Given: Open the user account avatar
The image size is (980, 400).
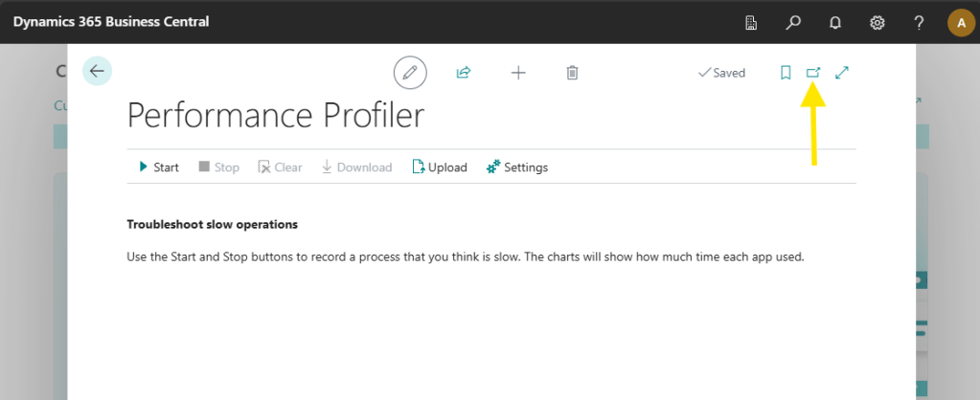Looking at the screenshot, I should tap(961, 22).
